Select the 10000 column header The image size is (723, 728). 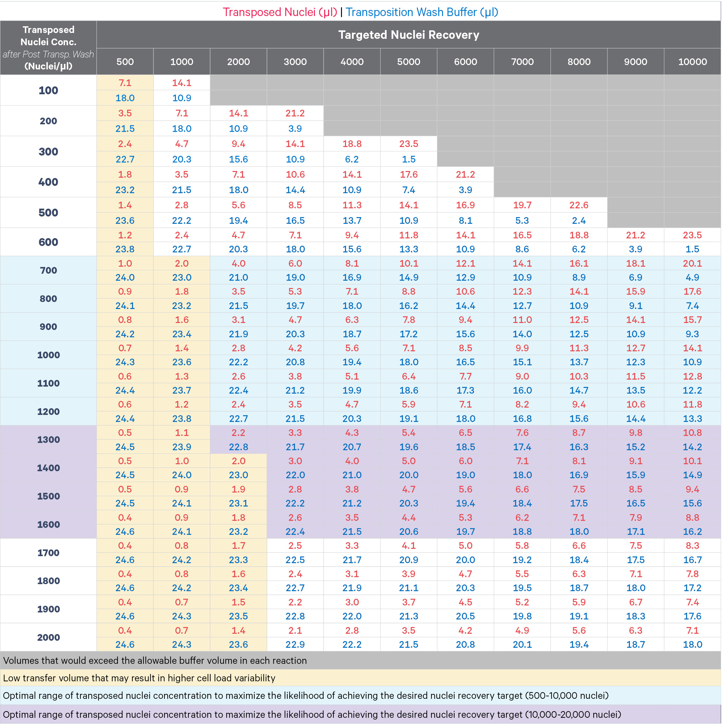[x=692, y=62]
